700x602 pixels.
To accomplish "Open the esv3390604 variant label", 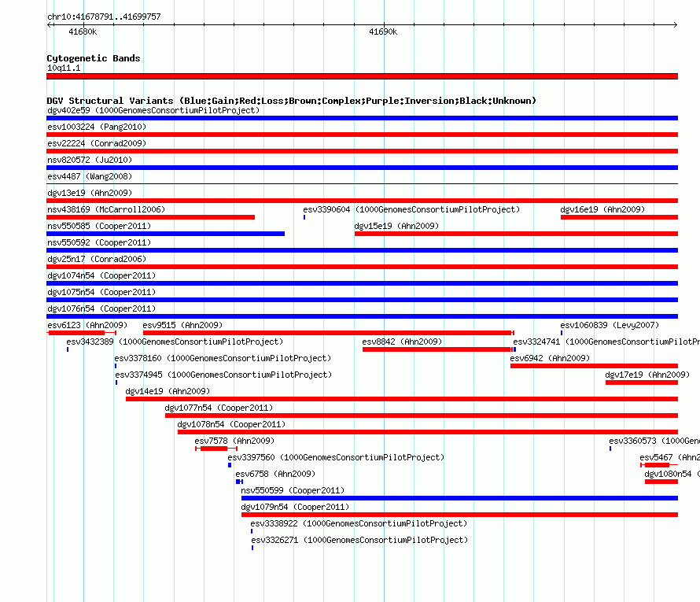I will pyautogui.click(x=411, y=209).
